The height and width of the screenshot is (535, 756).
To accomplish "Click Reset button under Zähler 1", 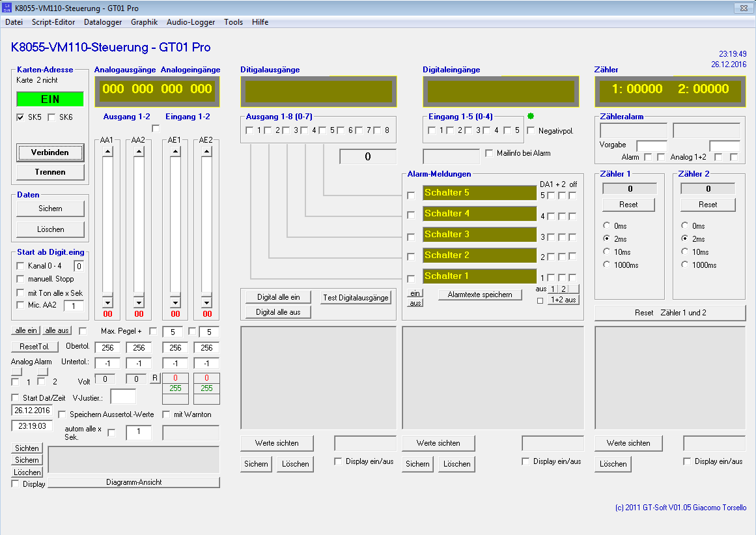I will 629,205.
